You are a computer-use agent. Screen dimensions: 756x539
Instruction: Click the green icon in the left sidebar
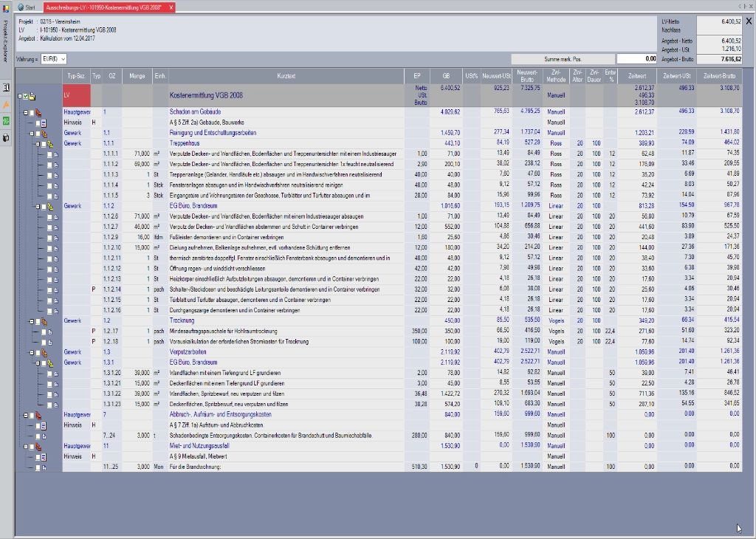6,120
